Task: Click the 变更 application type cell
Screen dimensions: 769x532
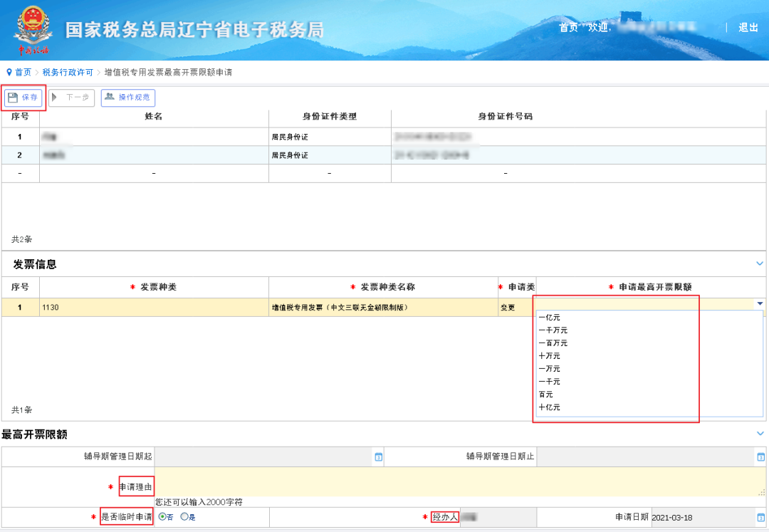Action: (x=517, y=308)
